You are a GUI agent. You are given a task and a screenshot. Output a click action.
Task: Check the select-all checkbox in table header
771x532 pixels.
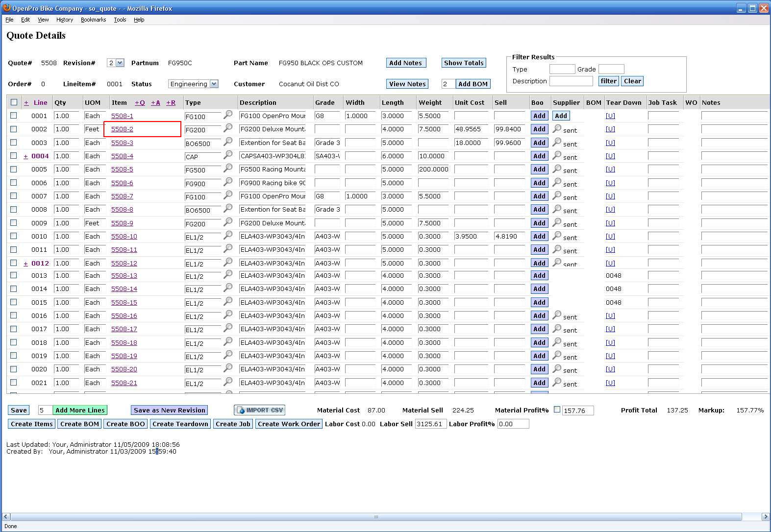(14, 102)
